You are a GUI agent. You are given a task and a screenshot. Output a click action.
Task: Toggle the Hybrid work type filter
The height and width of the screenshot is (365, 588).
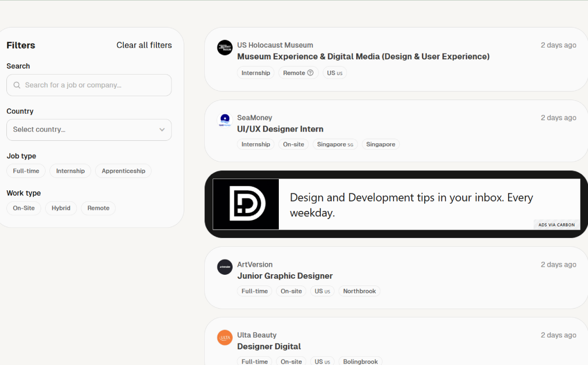(x=61, y=208)
